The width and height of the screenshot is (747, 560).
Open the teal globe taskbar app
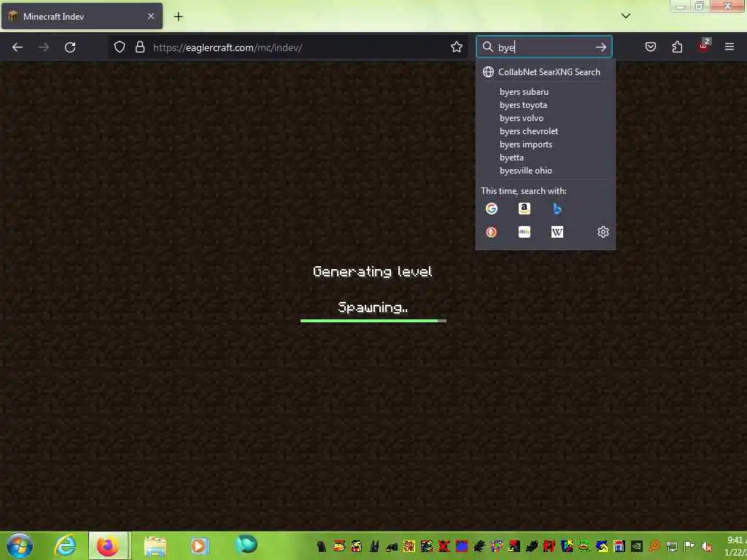[x=246, y=545]
